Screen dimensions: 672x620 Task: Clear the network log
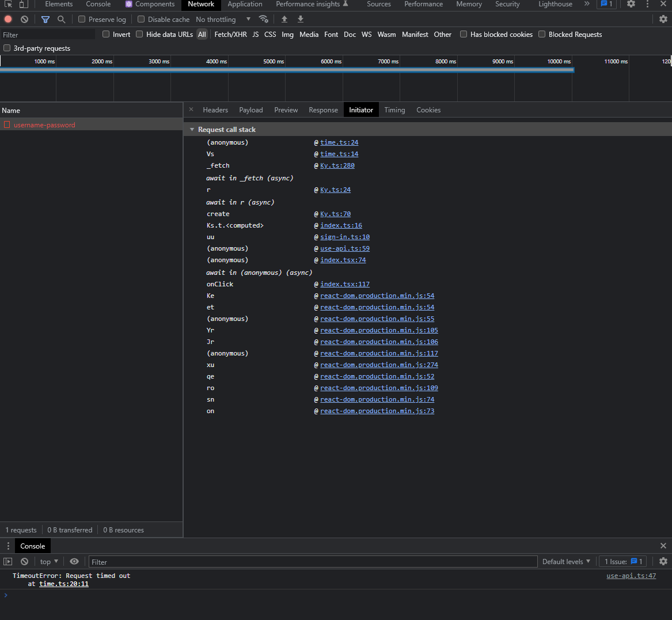[x=24, y=19]
